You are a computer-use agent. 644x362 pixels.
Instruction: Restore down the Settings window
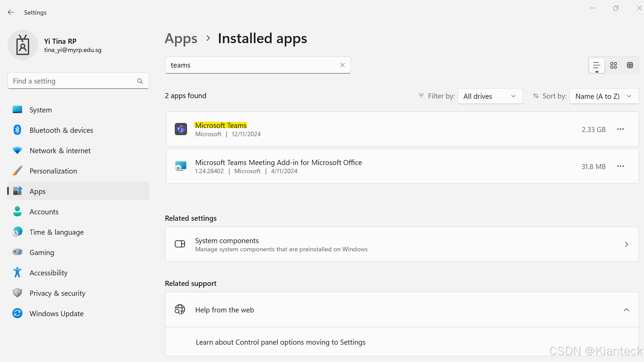pyautogui.click(x=616, y=8)
